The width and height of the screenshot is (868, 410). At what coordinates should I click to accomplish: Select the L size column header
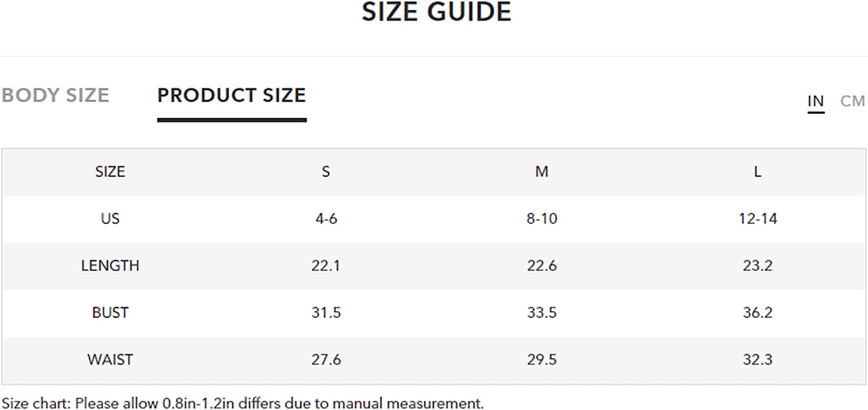point(757,172)
